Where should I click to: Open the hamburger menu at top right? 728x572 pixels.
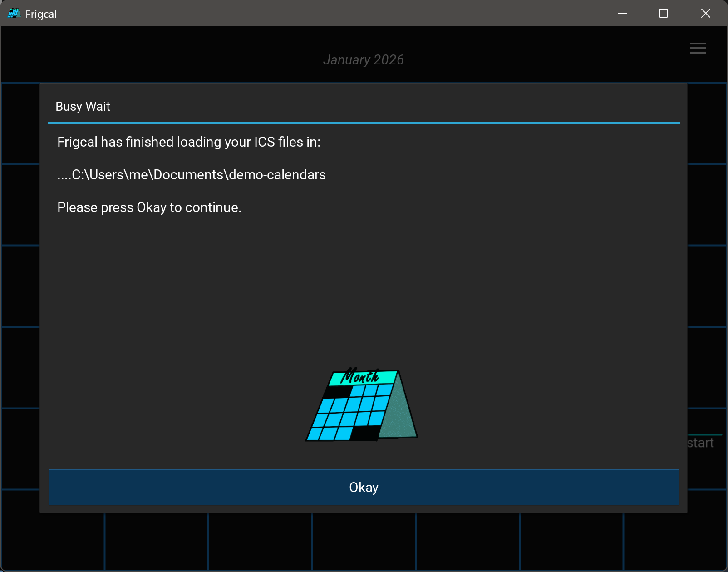[x=698, y=48]
